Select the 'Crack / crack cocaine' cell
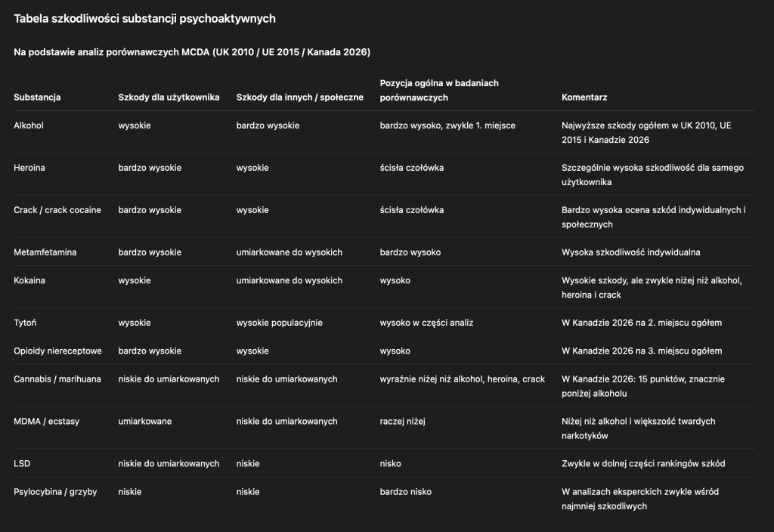 click(x=57, y=210)
